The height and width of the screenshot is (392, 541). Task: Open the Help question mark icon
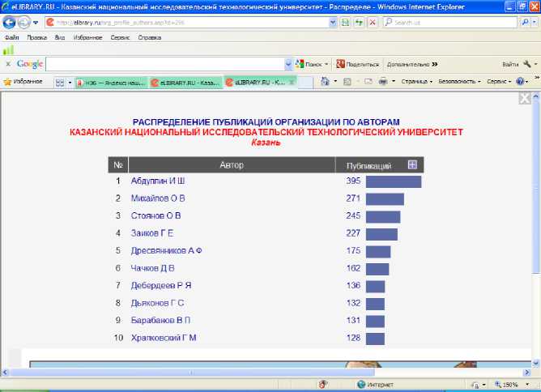click(520, 82)
